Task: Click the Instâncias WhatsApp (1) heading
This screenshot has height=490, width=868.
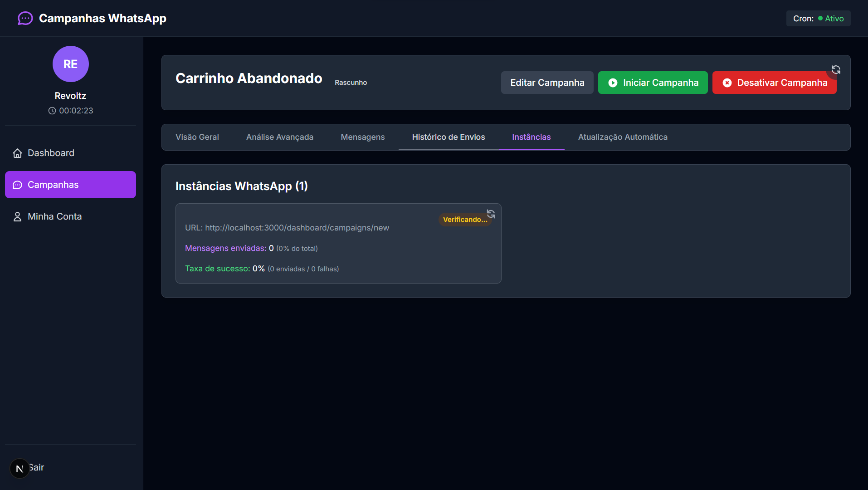Action: (242, 186)
